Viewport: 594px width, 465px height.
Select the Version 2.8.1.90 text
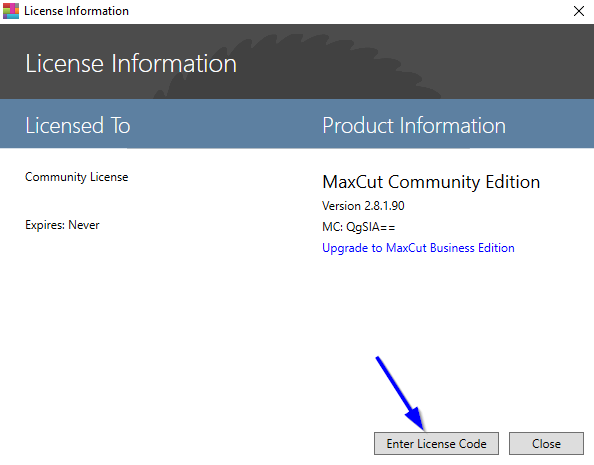coord(363,206)
